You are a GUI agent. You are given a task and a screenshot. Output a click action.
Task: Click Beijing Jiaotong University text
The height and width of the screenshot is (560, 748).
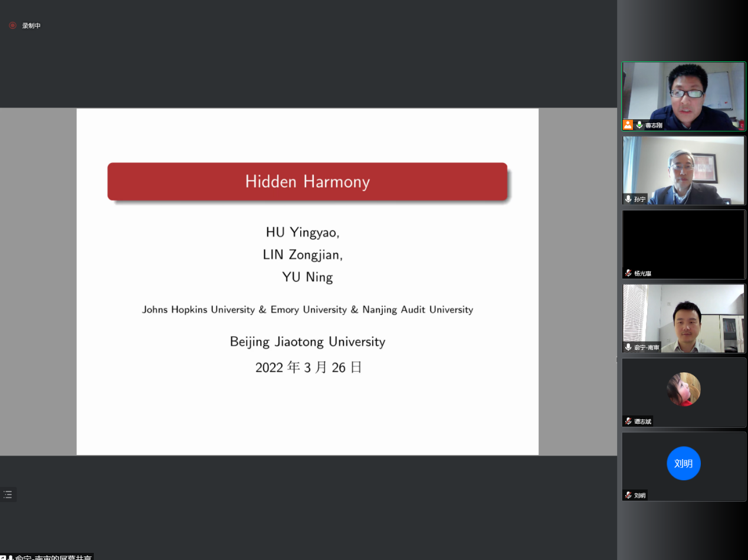(x=307, y=342)
